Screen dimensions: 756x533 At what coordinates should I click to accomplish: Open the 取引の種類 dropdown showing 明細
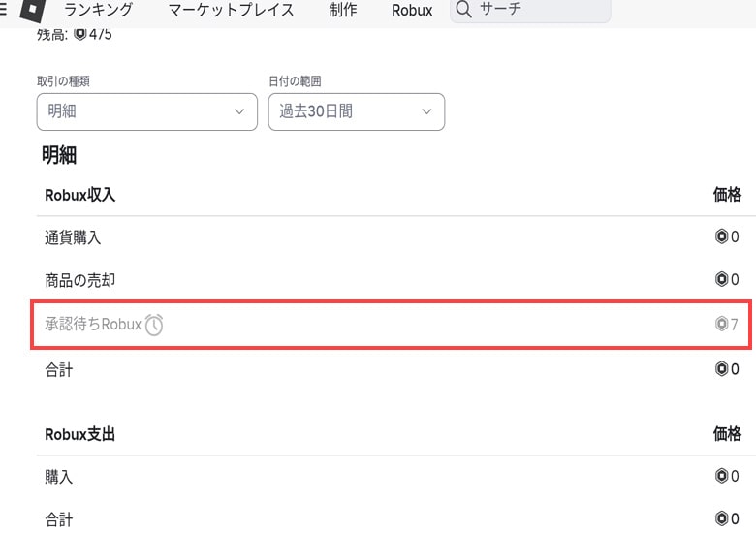pos(146,111)
